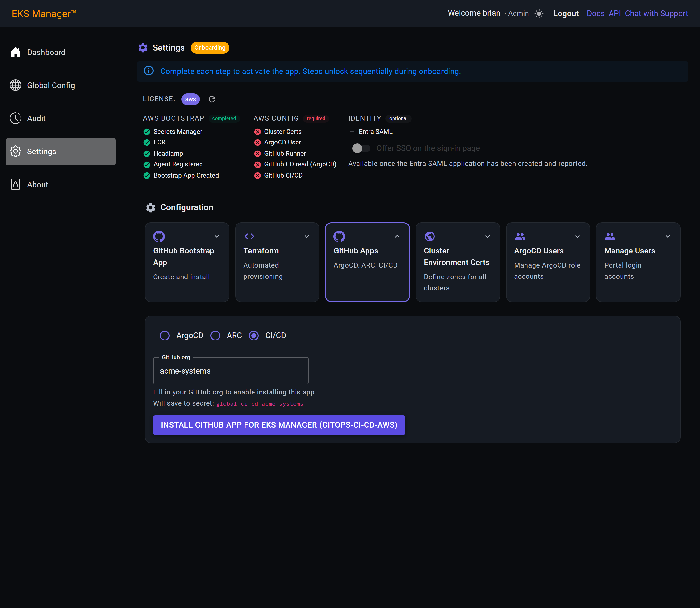Click the red X next to ArgoCD User
700x608 pixels.
(x=258, y=143)
